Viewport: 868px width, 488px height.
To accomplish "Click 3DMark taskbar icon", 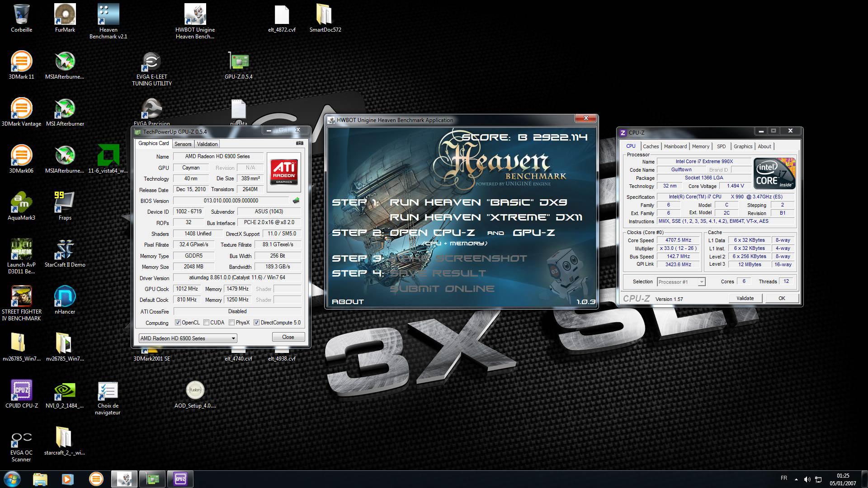I will [x=96, y=479].
